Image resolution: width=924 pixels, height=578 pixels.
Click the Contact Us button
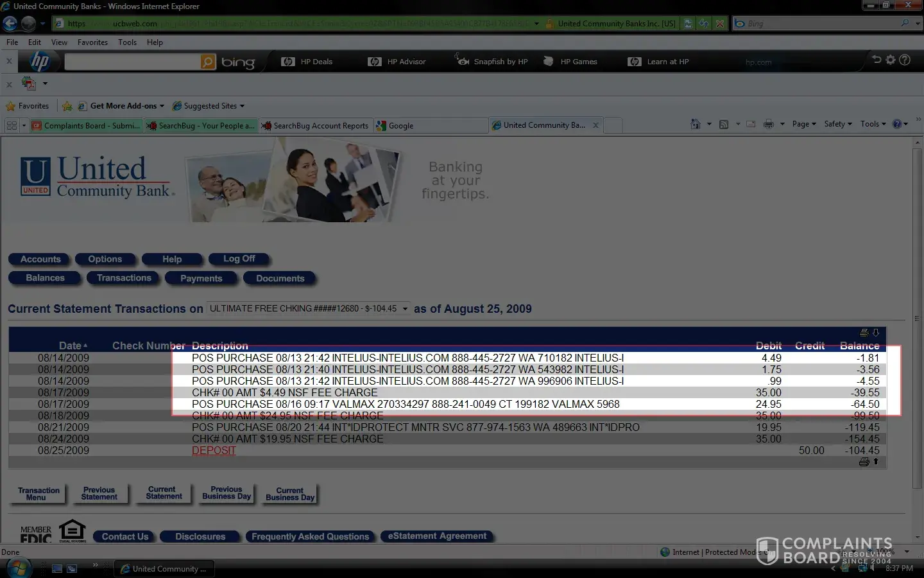pyautogui.click(x=124, y=537)
